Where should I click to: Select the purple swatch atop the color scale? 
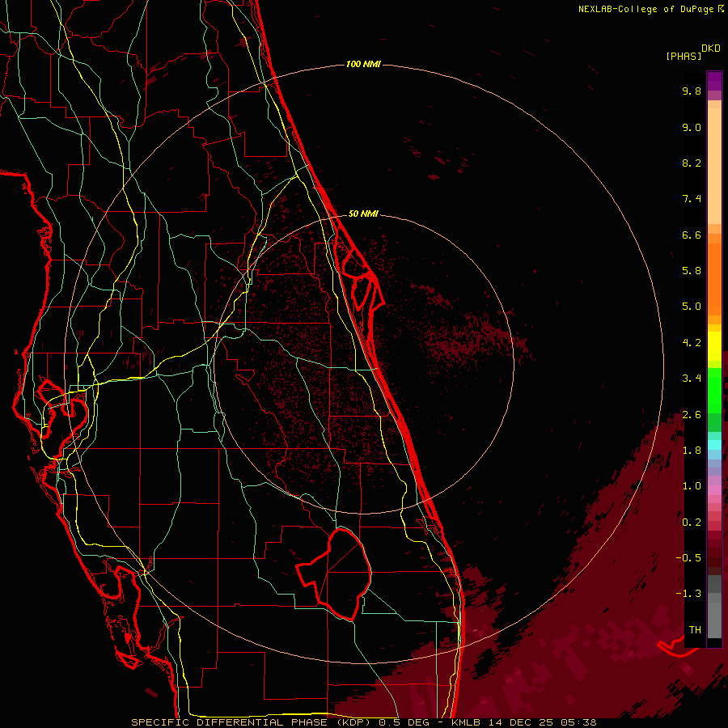coord(714,80)
